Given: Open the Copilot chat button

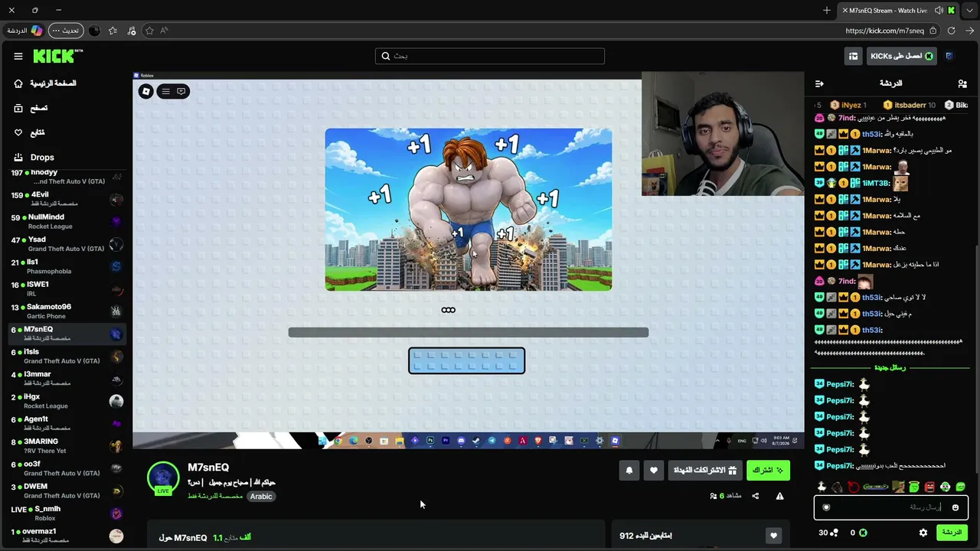Looking at the screenshot, I should click(25, 31).
